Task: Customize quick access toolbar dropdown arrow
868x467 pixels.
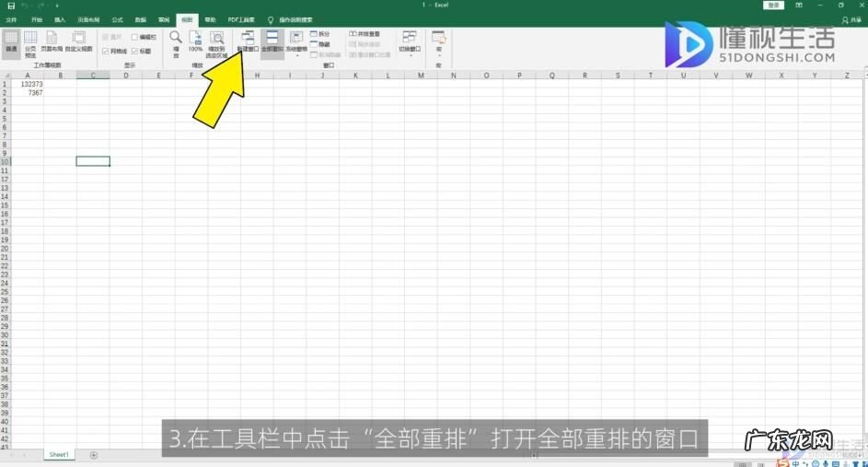Action: pyautogui.click(x=56, y=6)
